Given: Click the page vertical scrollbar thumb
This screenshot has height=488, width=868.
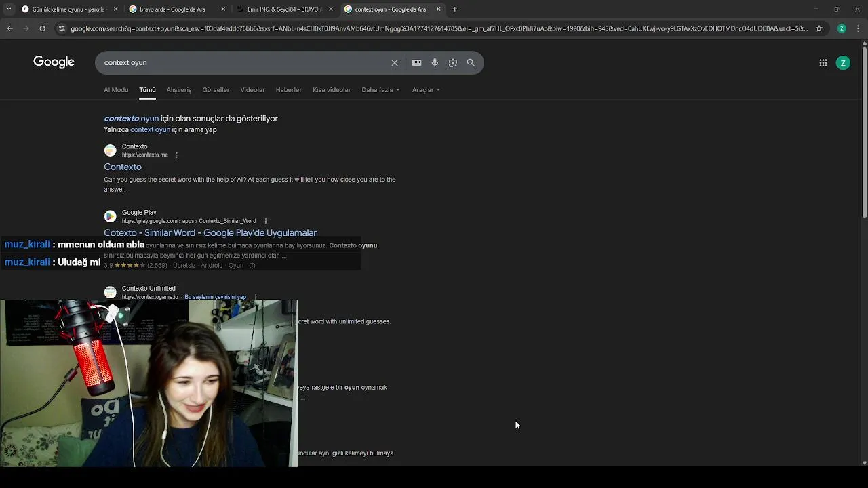Looking at the screenshot, I should pyautogui.click(x=864, y=132).
